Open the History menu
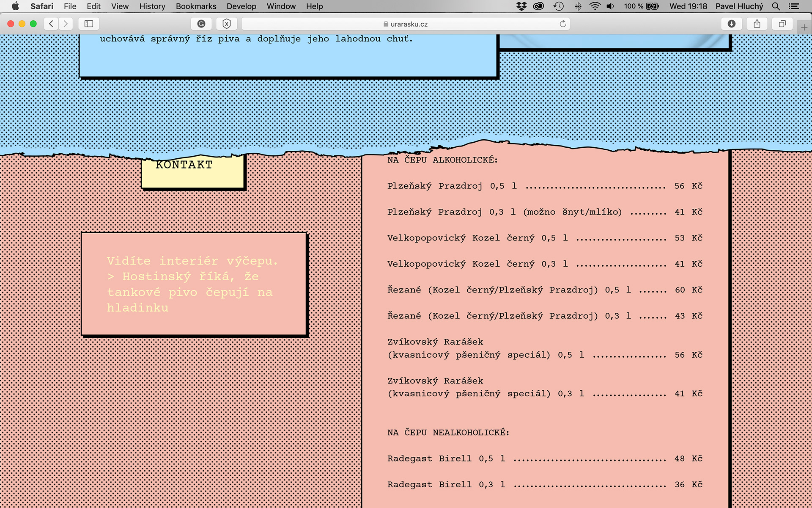The image size is (812, 508). [x=152, y=6]
